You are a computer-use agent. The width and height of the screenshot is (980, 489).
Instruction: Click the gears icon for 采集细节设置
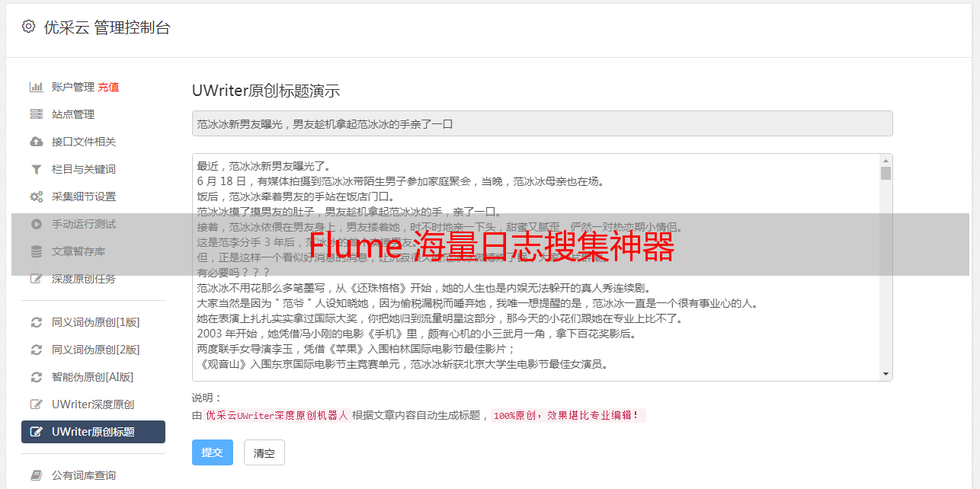(36, 197)
